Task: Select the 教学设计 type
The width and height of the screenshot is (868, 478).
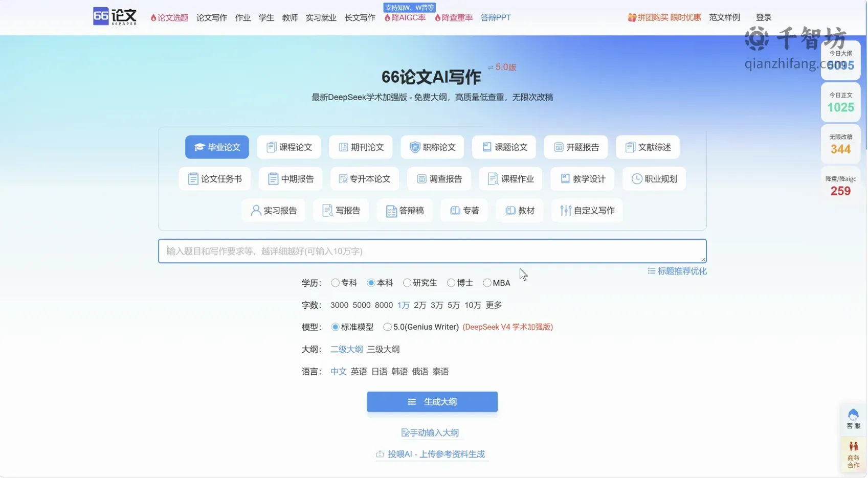Action: [x=583, y=179]
